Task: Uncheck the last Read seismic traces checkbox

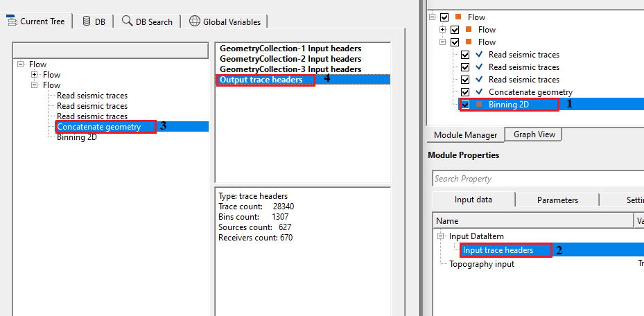Action: click(465, 80)
